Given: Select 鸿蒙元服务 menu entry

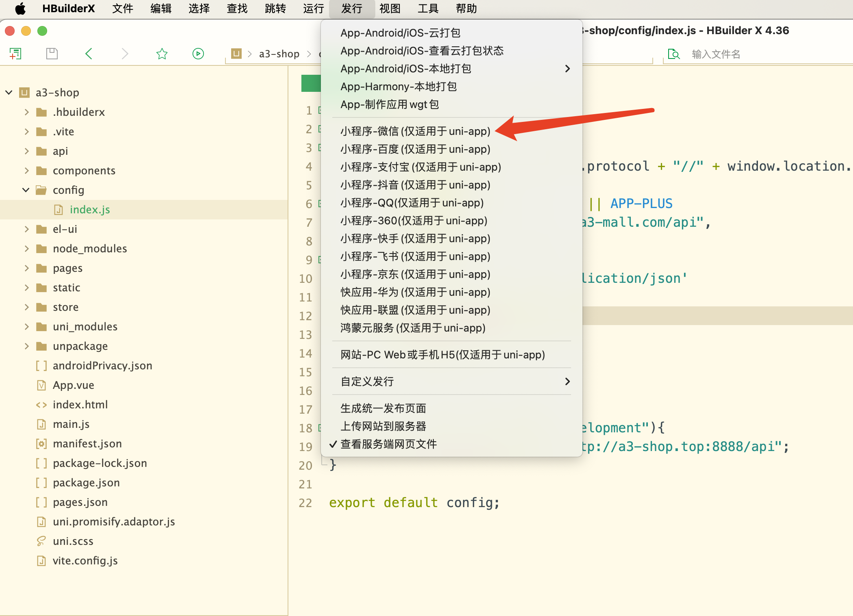Looking at the screenshot, I should pos(452,328).
